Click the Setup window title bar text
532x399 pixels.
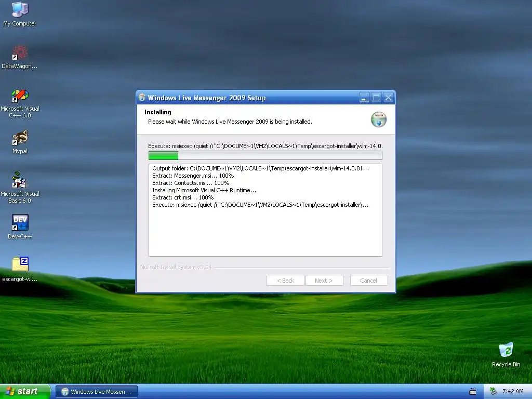[x=207, y=98]
